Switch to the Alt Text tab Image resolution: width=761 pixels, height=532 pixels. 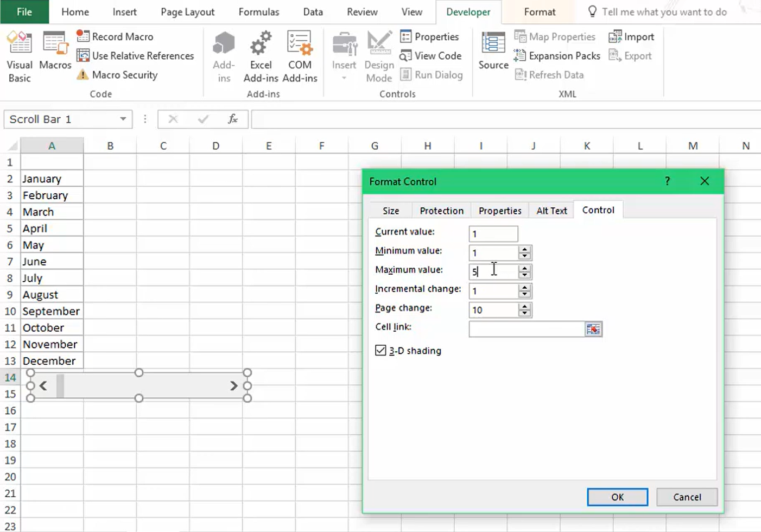[x=551, y=211]
